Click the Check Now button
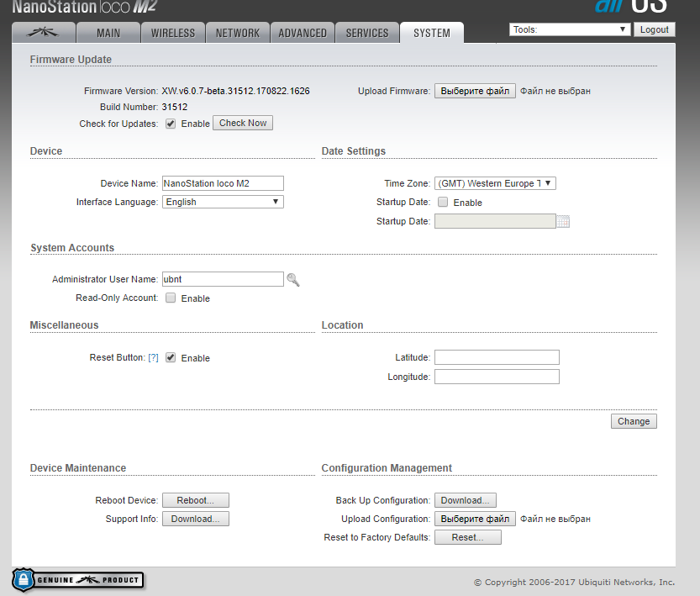The height and width of the screenshot is (596, 700). click(243, 123)
